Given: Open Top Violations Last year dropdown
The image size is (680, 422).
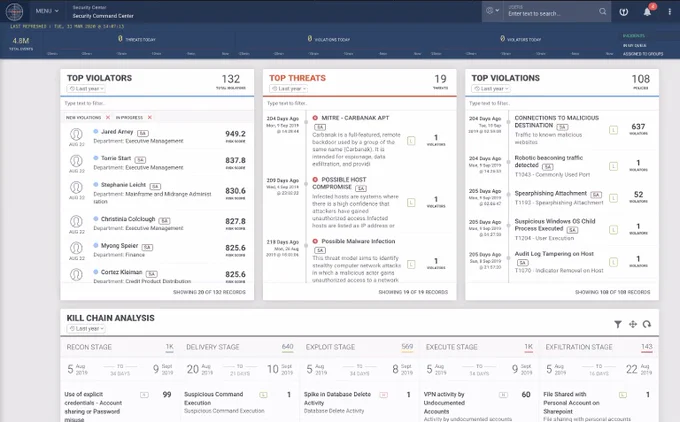Looking at the screenshot, I should tap(491, 88).
